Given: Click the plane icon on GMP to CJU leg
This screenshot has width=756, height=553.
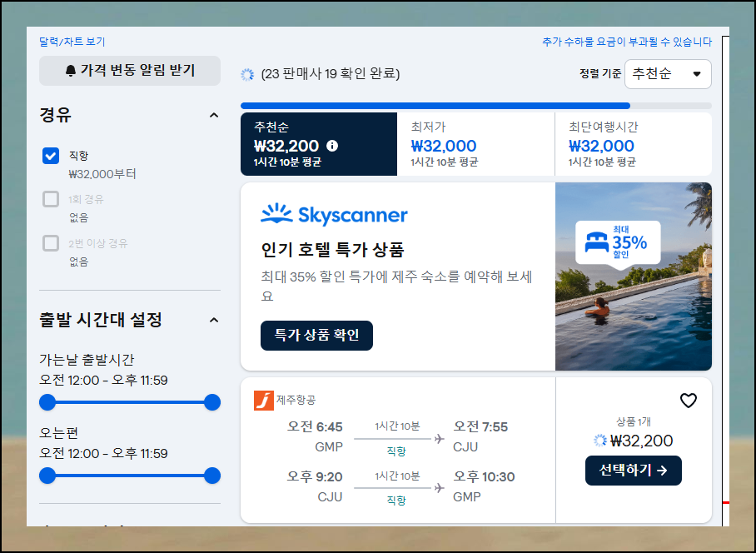Looking at the screenshot, I should click(439, 439).
